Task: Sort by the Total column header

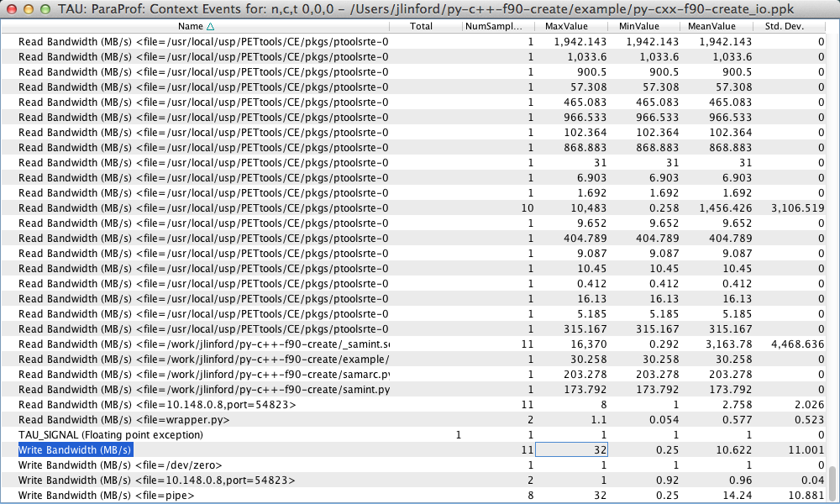Action: tap(422, 26)
